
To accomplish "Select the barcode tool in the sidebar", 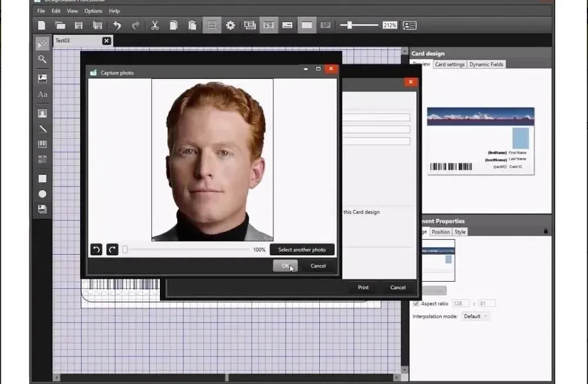I will (42, 144).
